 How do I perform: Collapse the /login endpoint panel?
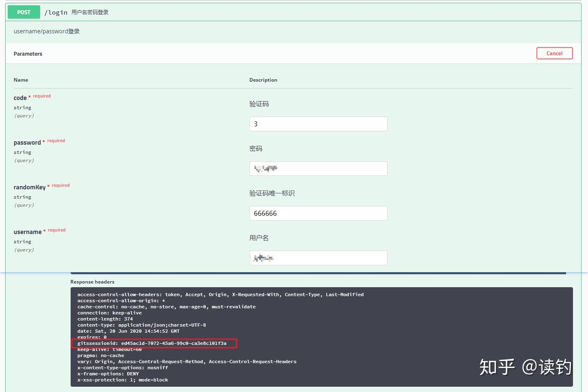coord(56,12)
